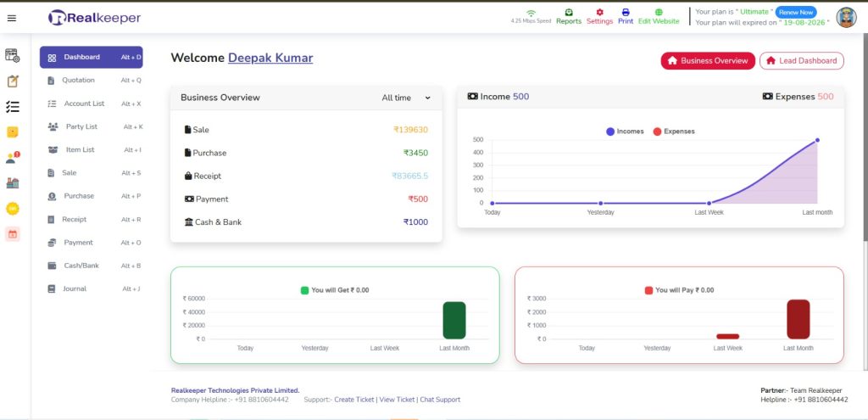Check the Wi-Fi speed indicator icon
The image size is (868, 420).
(531, 14)
